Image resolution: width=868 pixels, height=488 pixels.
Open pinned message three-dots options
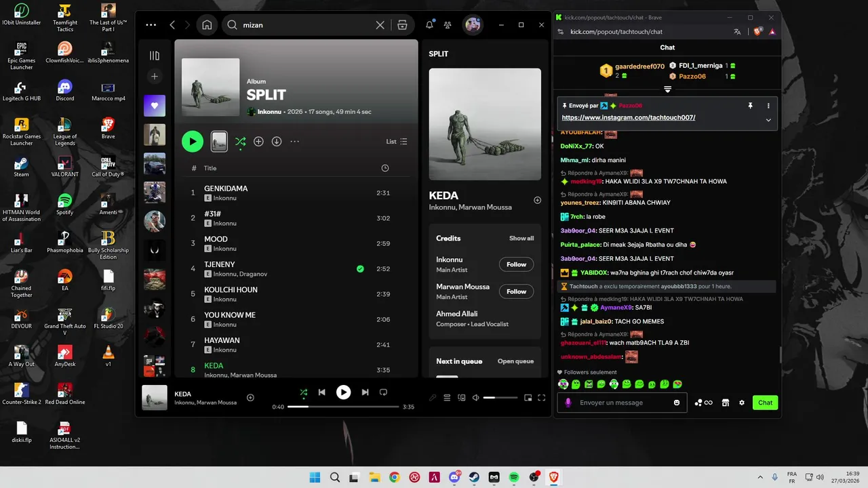[768, 106]
